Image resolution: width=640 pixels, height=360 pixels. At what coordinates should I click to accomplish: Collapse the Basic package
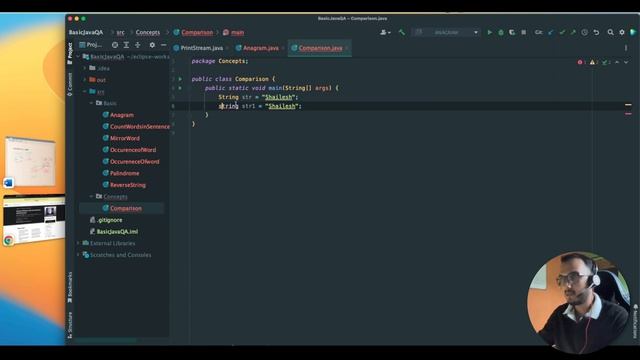[91, 103]
